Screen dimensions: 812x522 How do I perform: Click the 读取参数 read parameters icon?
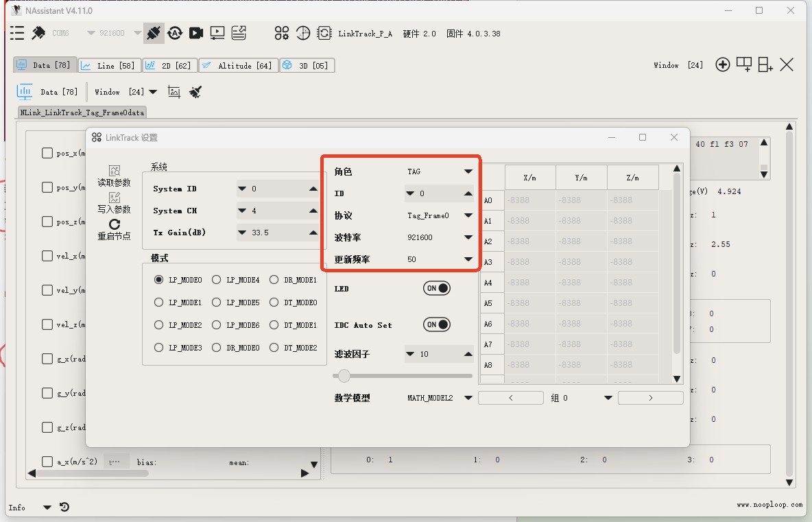point(114,171)
